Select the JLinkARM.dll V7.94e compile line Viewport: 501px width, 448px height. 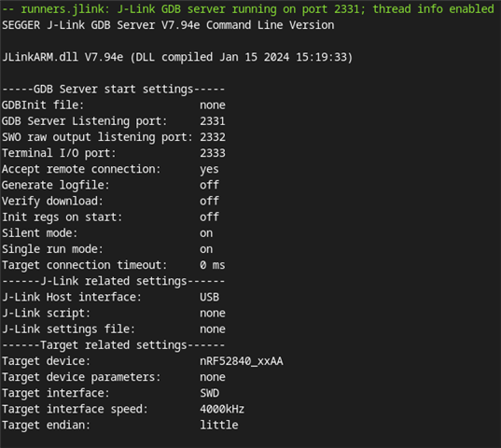click(177, 57)
